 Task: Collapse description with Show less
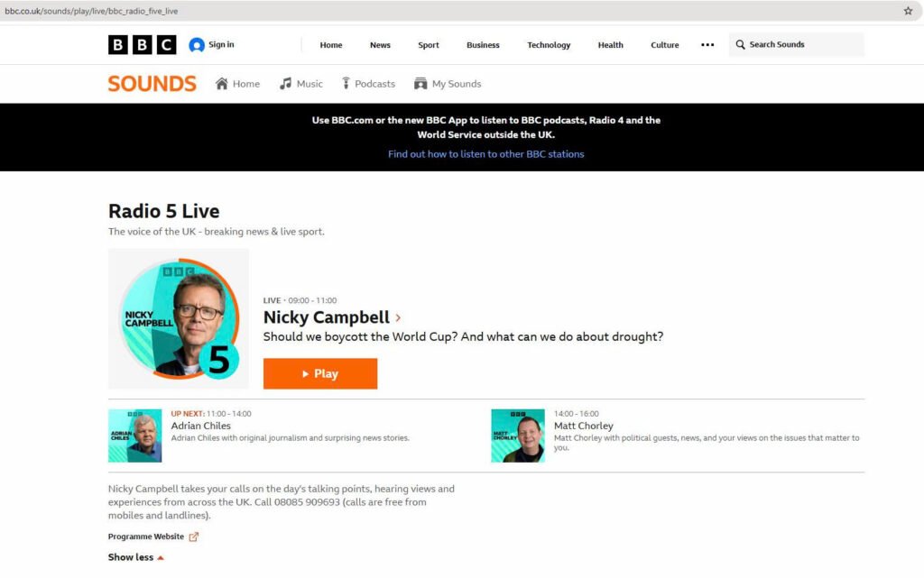tap(135, 557)
